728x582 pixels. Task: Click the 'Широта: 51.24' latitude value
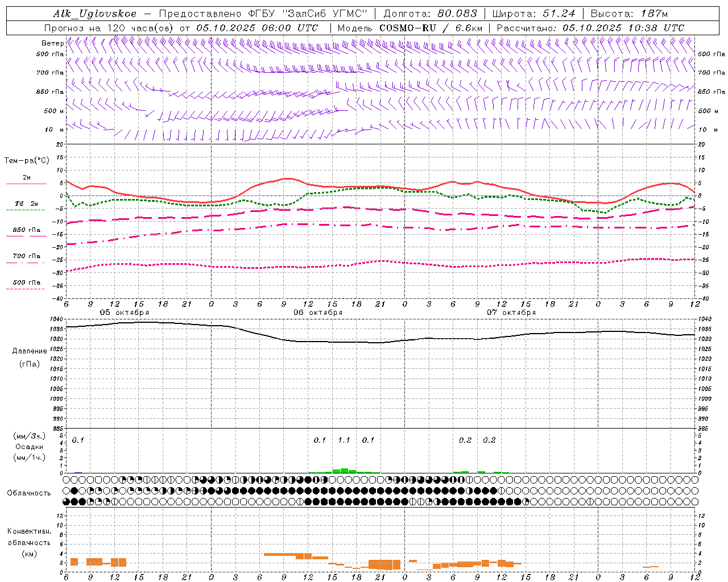coord(533,14)
